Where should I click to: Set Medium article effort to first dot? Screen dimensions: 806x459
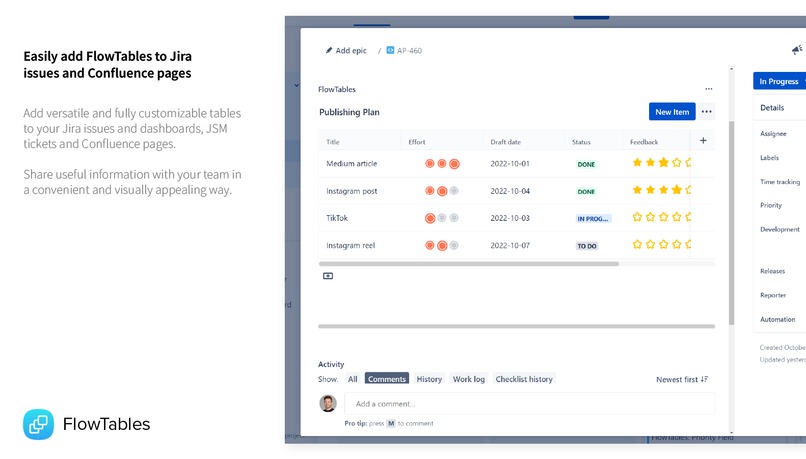coord(430,163)
